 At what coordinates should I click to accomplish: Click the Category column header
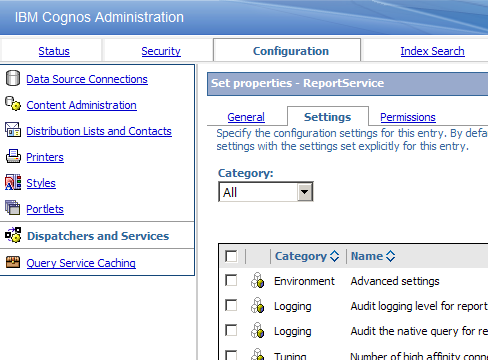coord(301,256)
